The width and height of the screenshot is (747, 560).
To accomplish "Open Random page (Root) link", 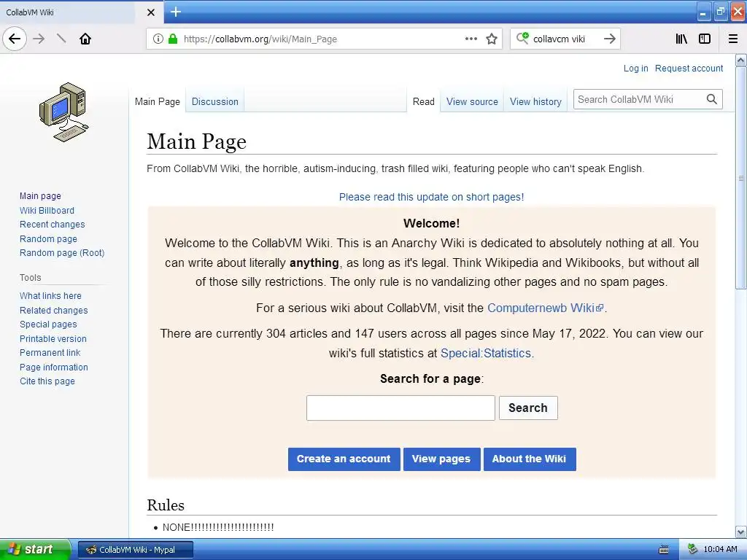I will 62,253.
